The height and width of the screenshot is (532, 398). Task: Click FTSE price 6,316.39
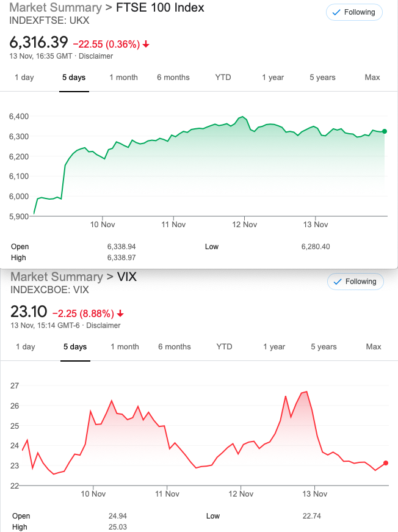(x=38, y=42)
